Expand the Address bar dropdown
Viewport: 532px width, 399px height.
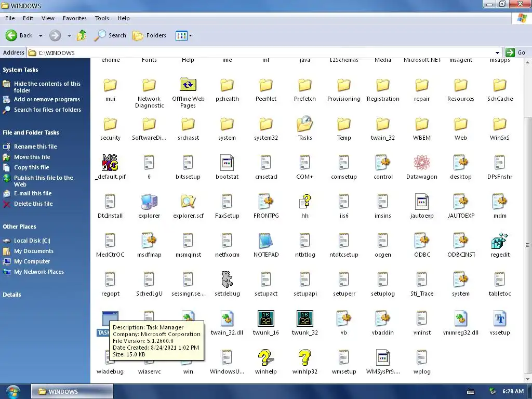[x=497, y=52]
